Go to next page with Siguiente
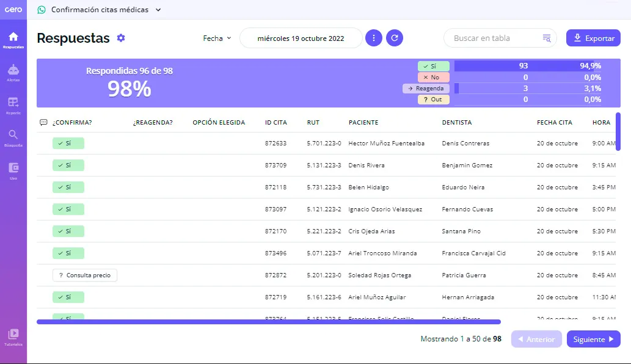Image resolution: width=631 pixels, height=364 pixels. point(594,339)
